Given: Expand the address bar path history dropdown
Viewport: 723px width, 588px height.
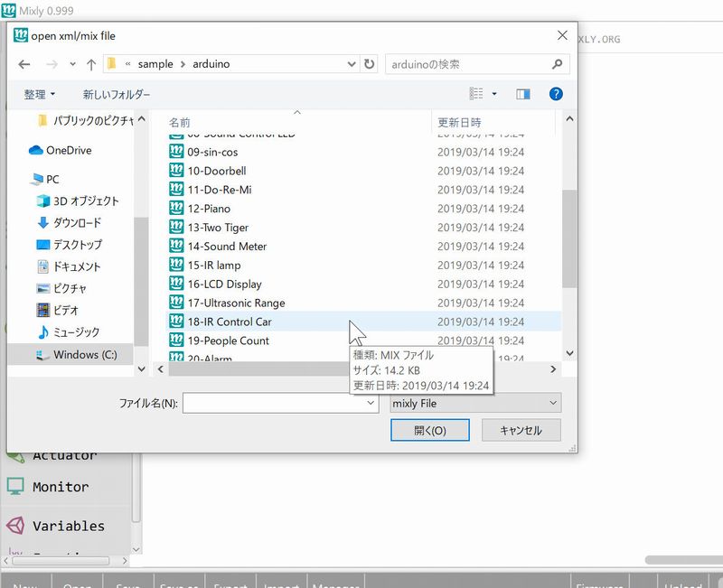Looking at the screenshot, I should tap(352, 65).
